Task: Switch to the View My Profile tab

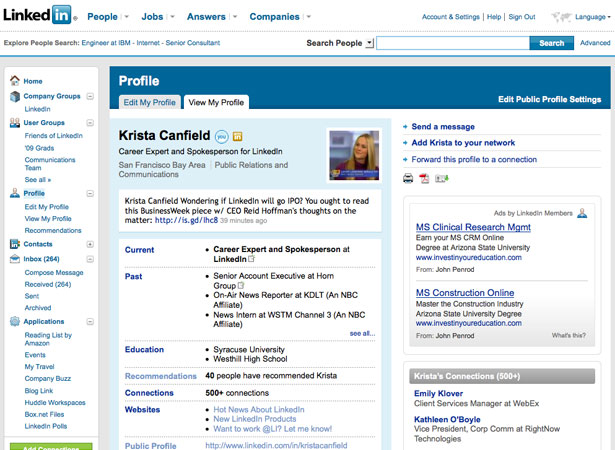Action: click(x=216, y=102)
